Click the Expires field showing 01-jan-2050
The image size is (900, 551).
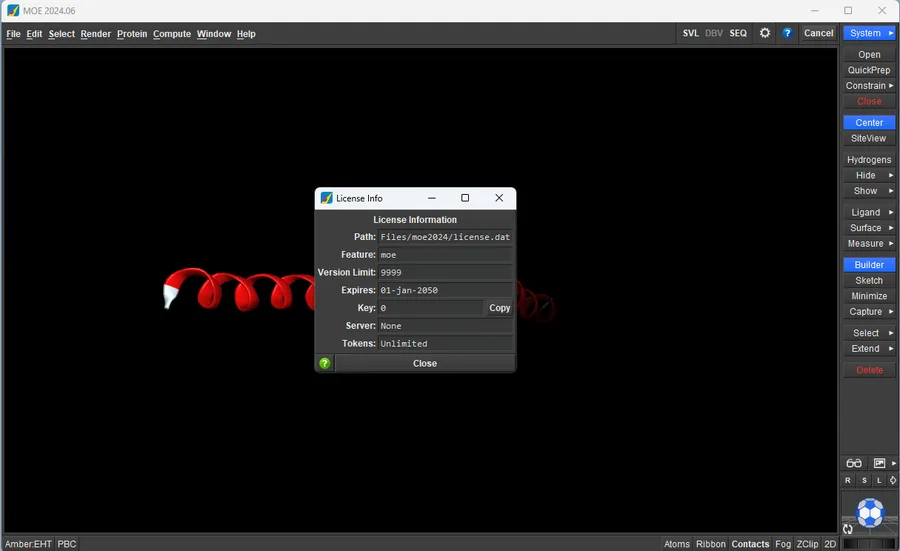pyautogui.click(x=445, y=290)
